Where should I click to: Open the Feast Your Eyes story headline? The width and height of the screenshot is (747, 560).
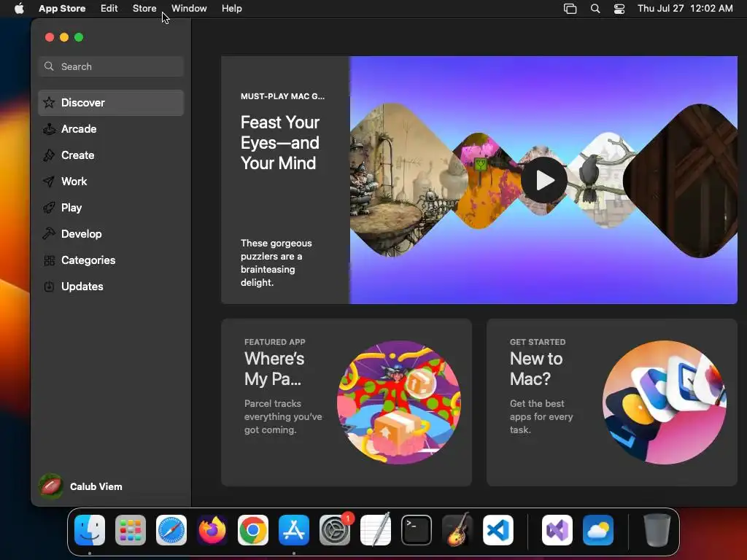point(280,143)
